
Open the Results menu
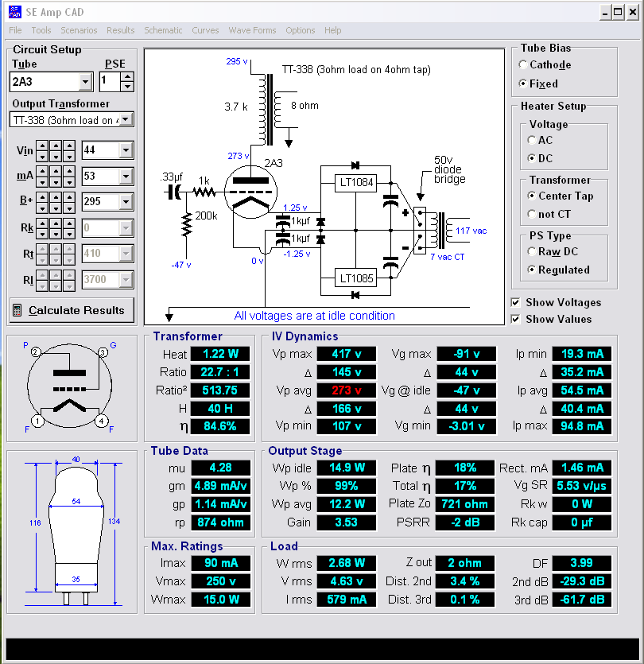(x=121, y=30)
